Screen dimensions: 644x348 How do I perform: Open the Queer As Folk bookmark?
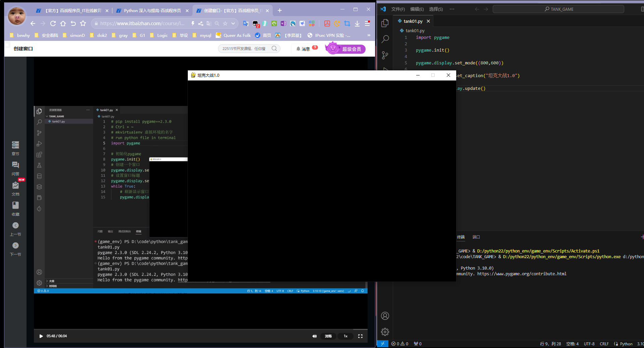click(x=233, y=35)
